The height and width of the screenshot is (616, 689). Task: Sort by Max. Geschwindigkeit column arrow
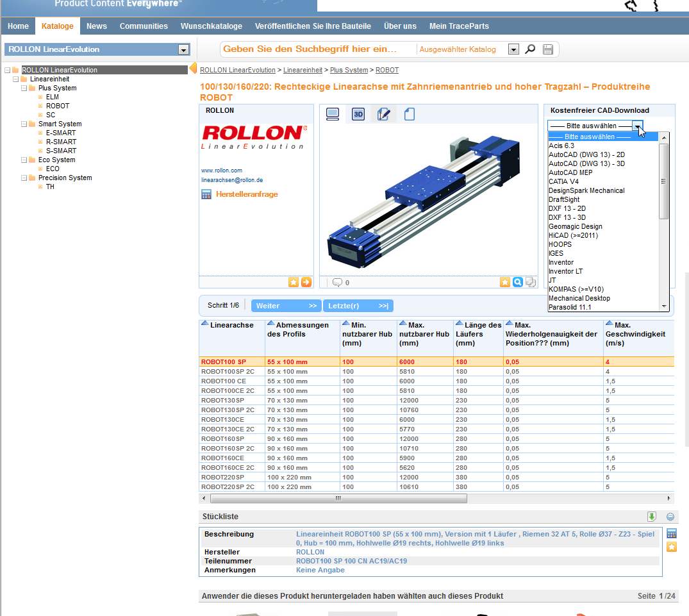tap(610, 323)
